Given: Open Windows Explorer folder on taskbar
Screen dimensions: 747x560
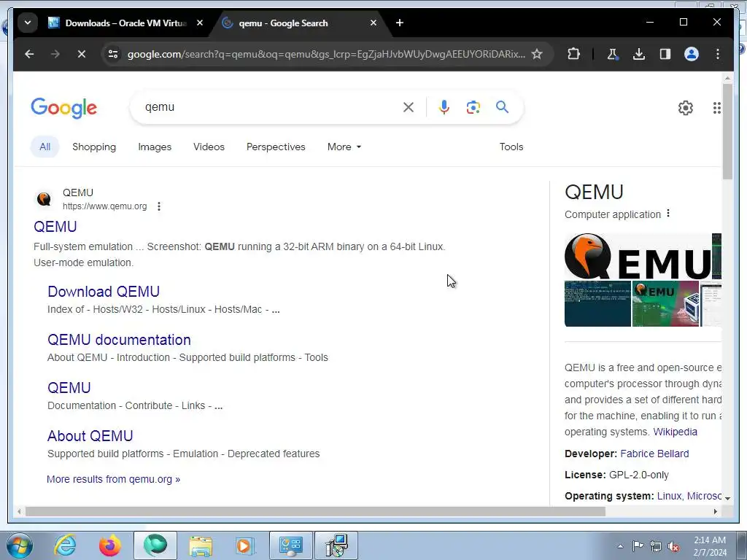Looking at the screenshot, I should [x=201, y=545].
